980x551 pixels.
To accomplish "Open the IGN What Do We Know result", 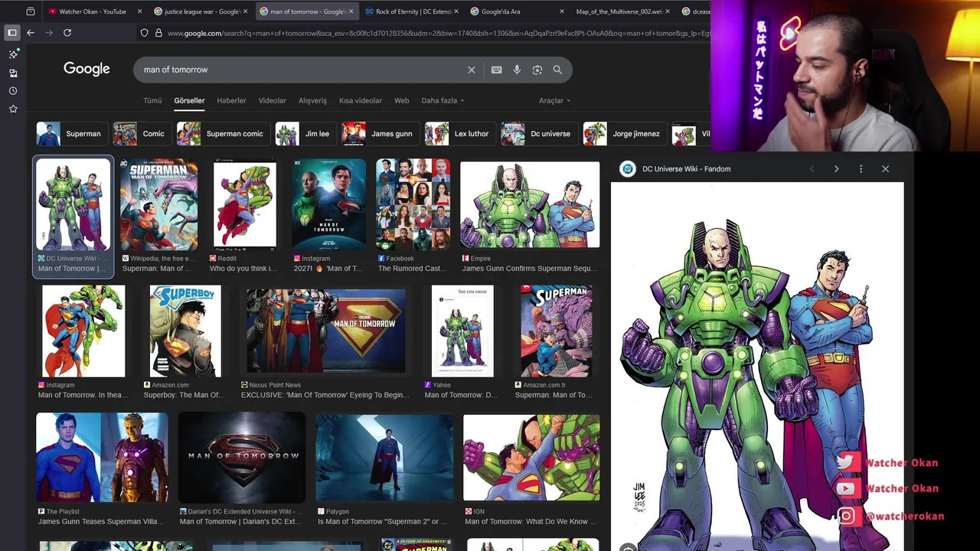I will click(531, 458).
